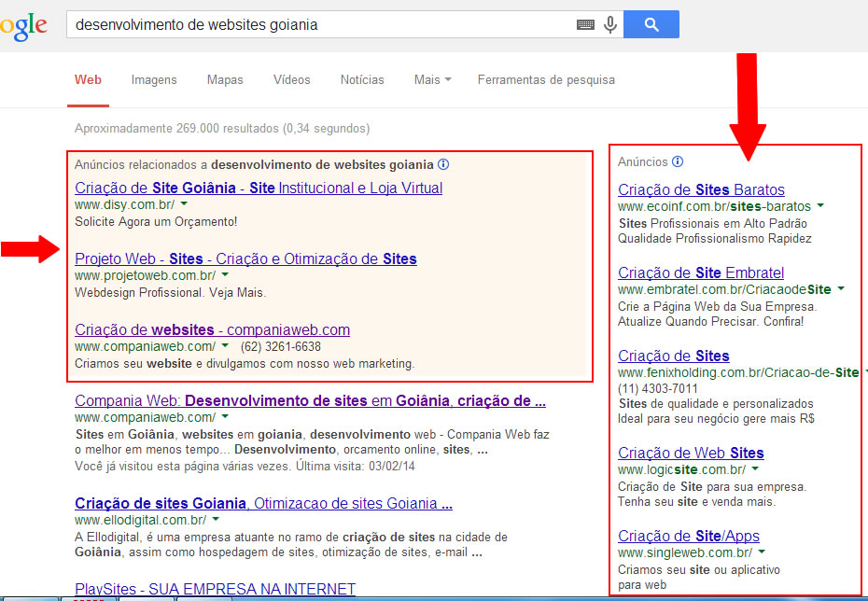Click www.ellodigital.com.br green URL
The width and height of the screenshot is (868, 601).
141,520
